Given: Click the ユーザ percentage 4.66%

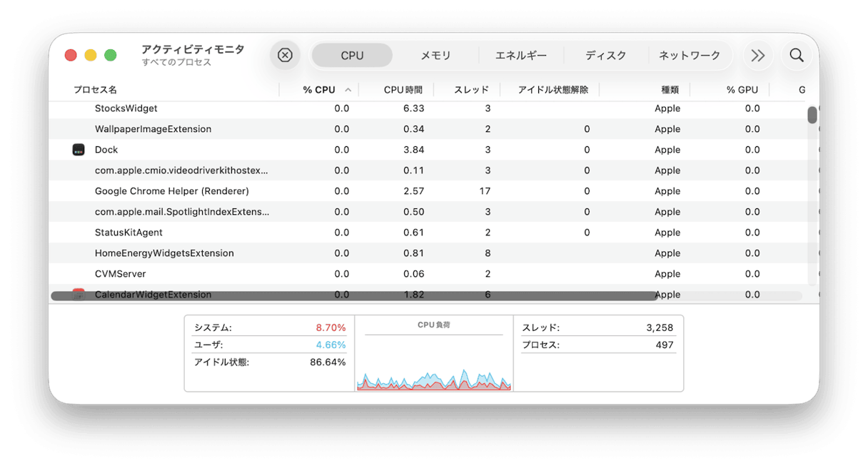Looking at the screenshot, I should click(x=330, y=345).
